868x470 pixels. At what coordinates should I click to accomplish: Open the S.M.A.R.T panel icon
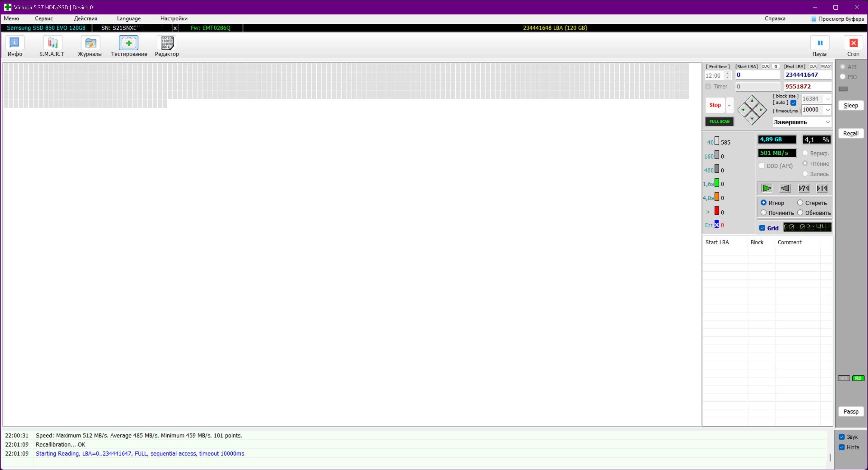tap(52, 43)
